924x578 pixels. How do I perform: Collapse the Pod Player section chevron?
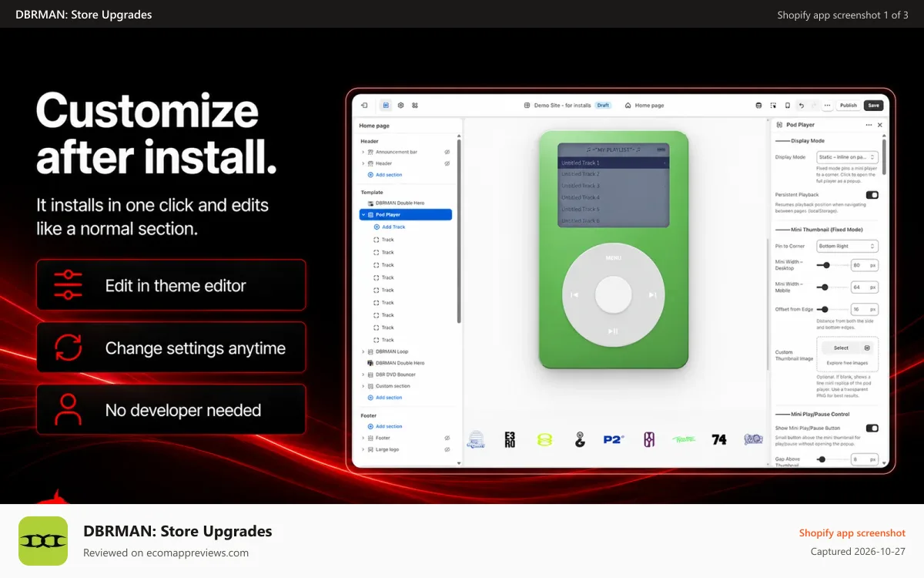click(363, 215)
